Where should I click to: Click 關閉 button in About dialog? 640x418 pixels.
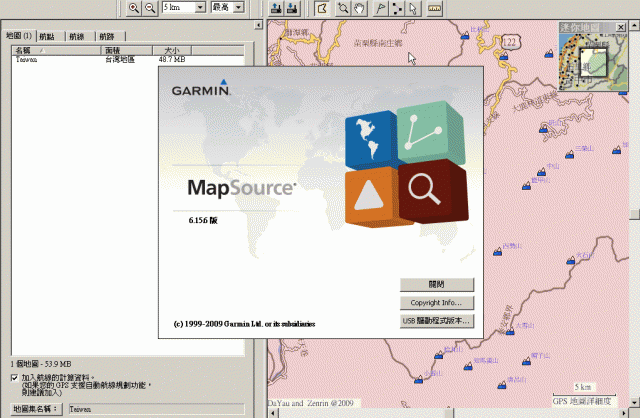coord(437,285)
